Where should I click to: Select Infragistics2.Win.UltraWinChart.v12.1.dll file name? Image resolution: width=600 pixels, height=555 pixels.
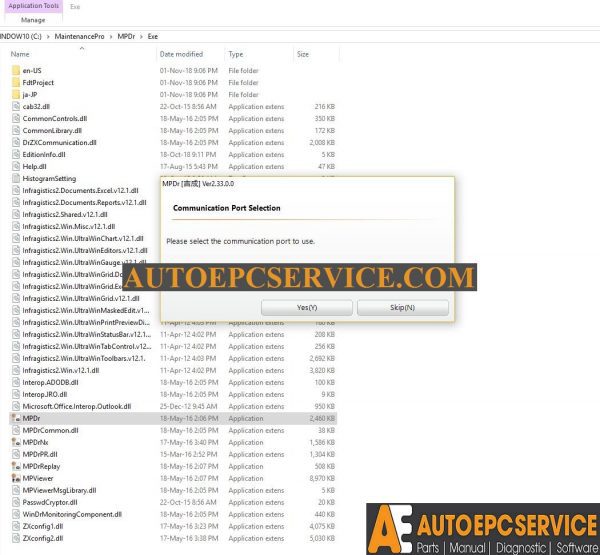(83, 238)
